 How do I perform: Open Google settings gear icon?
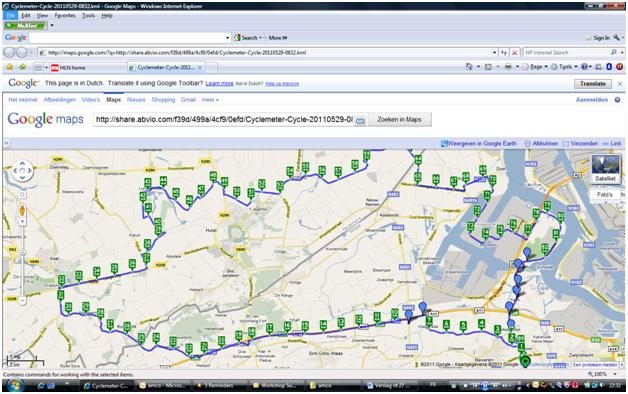tap(617, 100)
